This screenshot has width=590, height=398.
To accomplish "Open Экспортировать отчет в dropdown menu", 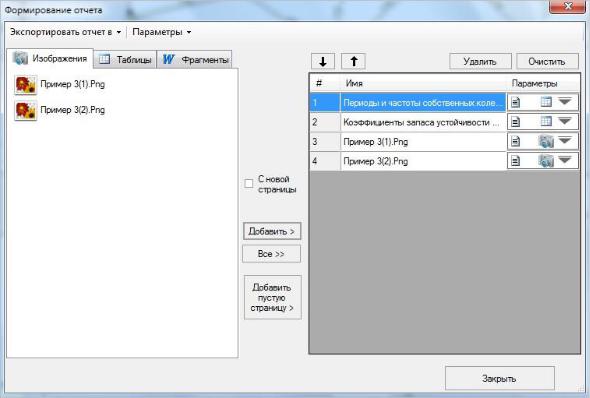I will tap(65, 32).
